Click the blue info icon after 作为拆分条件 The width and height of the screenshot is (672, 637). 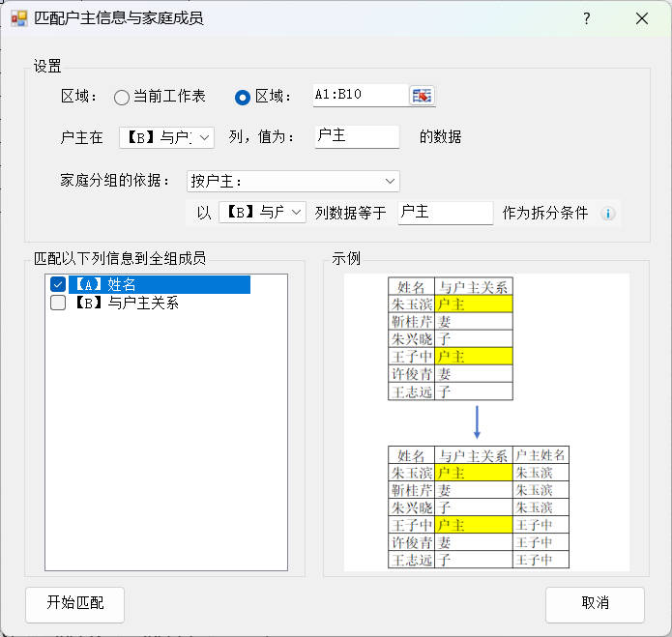click(x=608, y=214)
